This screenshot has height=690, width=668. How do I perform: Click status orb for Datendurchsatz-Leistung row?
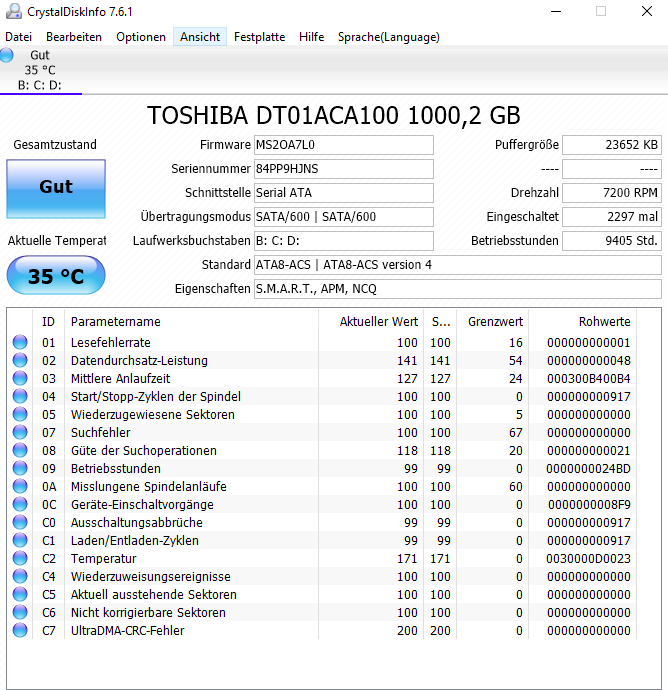pos(20,360)
